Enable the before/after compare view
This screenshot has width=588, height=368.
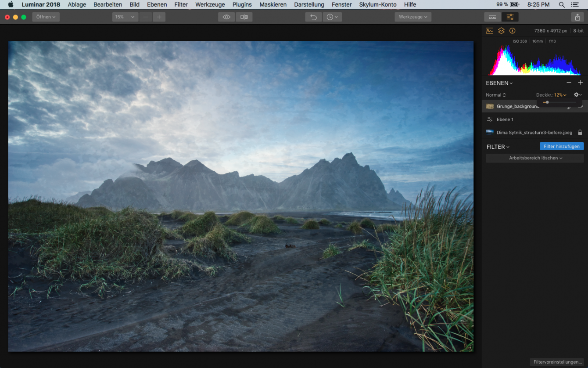[244, 17]
